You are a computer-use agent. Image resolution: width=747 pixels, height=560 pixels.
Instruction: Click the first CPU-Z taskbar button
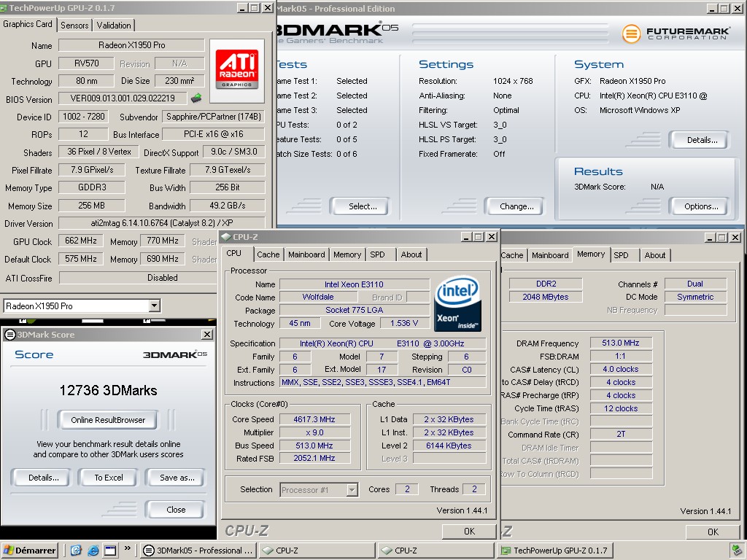(x=317, y=551)
